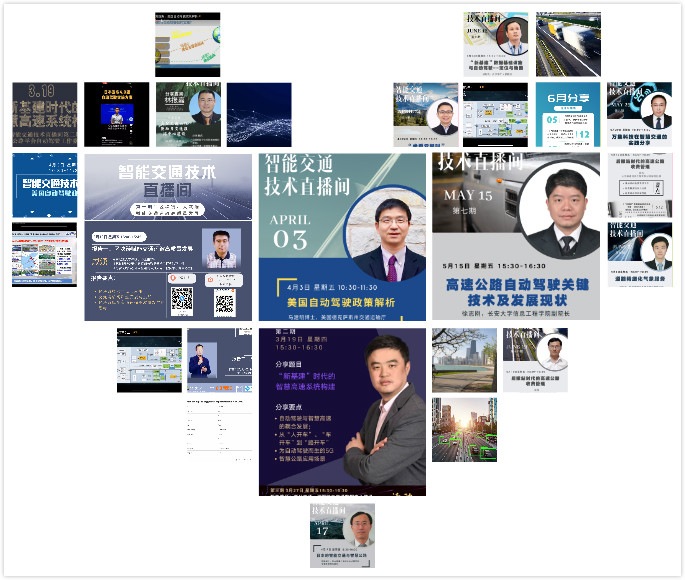Open the dark 3.19 new infrastructure poster
685x580 pixels.
pos(44,115)
